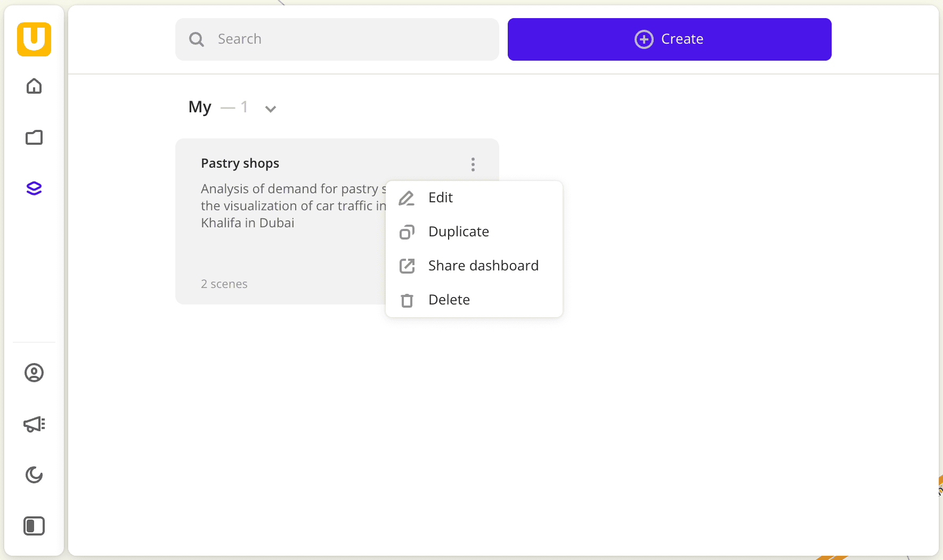Open the user profile icon
Viewport: 943px width, 560px height.
click(34, 373)
